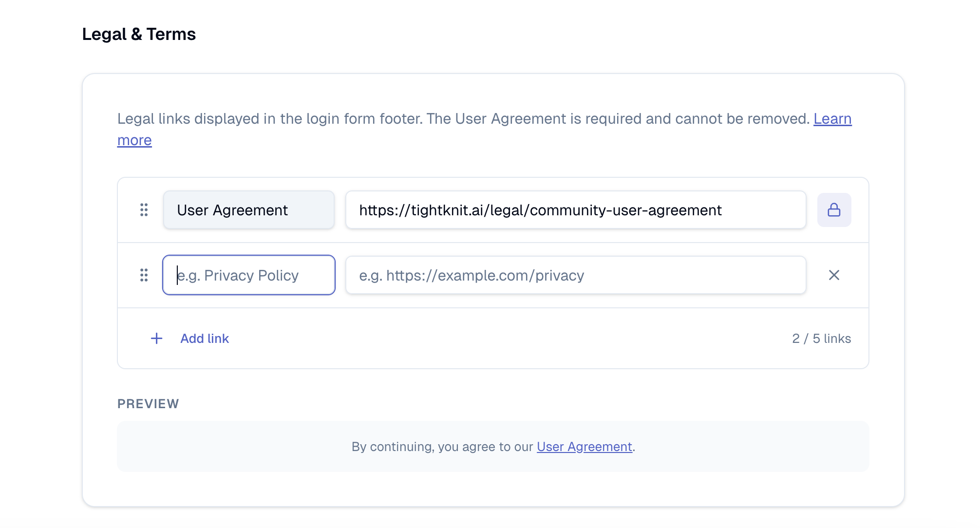Focus the 'e.g. https://example.com/privacy' URL input
Image resolution: width=980 pixels, height=528 pixels.
(x=575, y=275)
